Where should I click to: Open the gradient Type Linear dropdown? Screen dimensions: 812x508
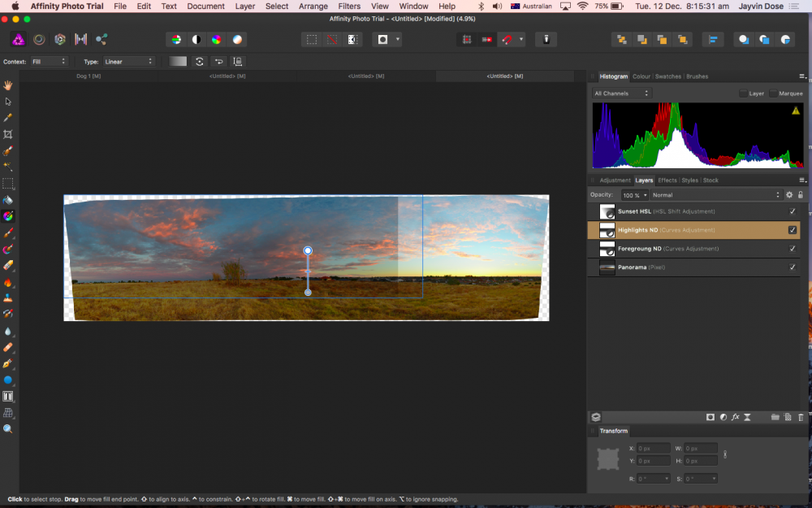pos(128,62)
